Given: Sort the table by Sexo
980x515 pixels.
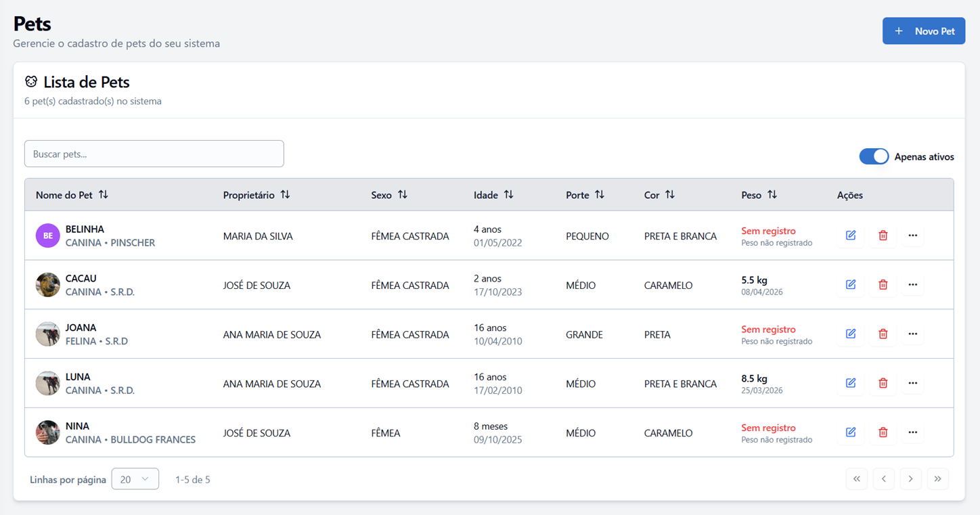Looking at the screenshot, I should coord(389,195).
